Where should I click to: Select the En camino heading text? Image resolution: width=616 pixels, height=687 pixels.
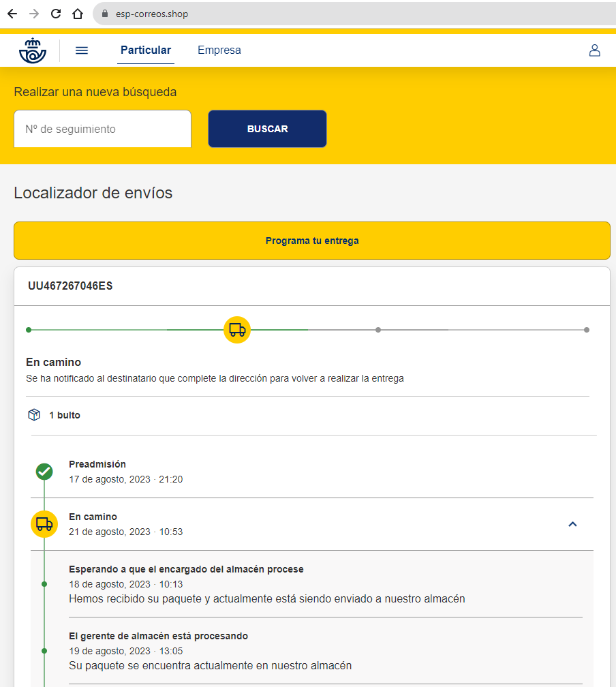[x=53, y=362]
